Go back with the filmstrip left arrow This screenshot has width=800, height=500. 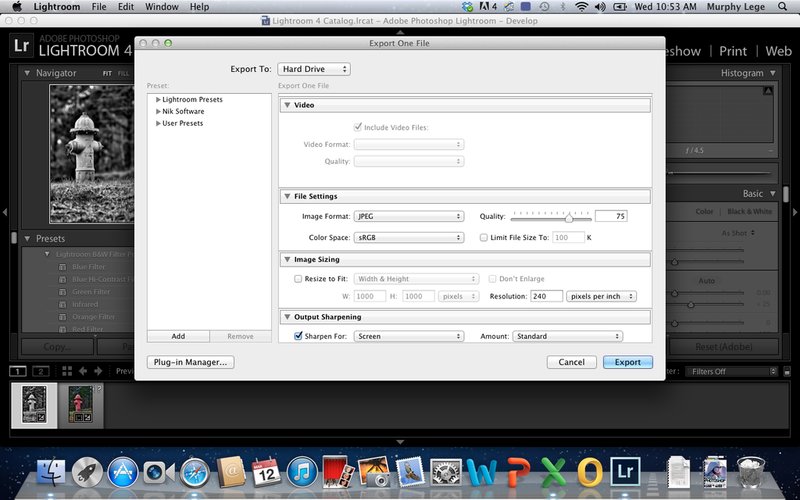tap(83, 371)
